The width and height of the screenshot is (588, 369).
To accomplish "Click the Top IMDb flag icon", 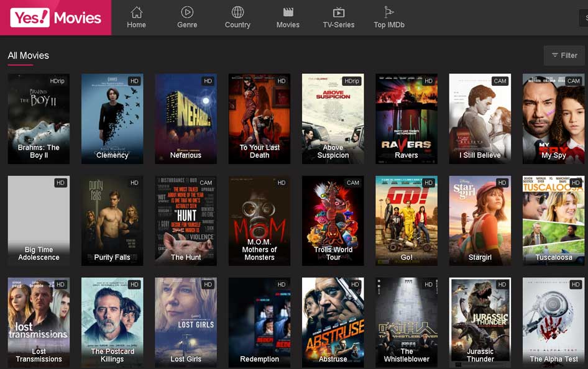I will [x=389, y=12].
